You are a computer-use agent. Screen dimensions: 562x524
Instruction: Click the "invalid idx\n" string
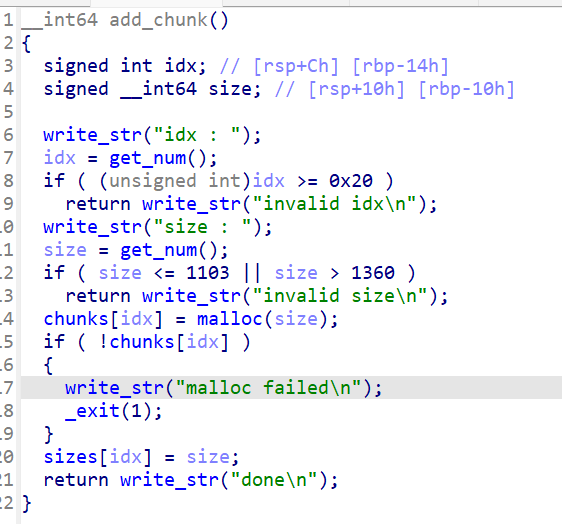(x=334, y=204)
